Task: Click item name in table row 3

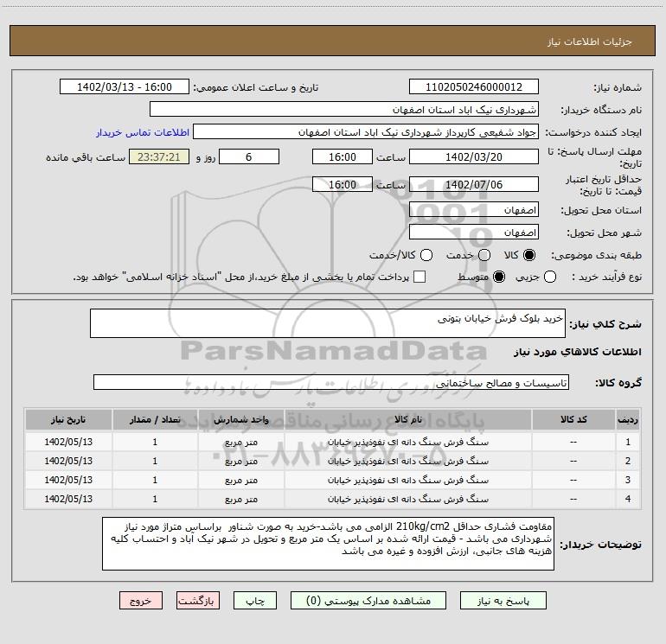Action: click(x=407, y=480)
